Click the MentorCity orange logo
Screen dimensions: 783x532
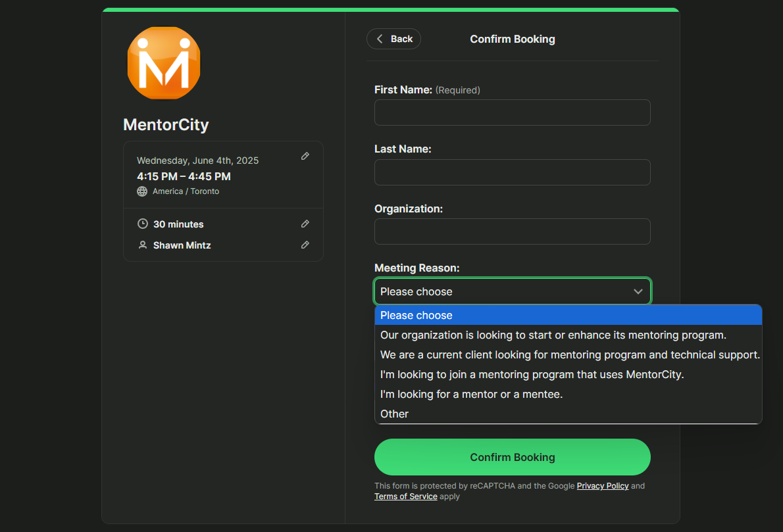click(x=163, y=63)
